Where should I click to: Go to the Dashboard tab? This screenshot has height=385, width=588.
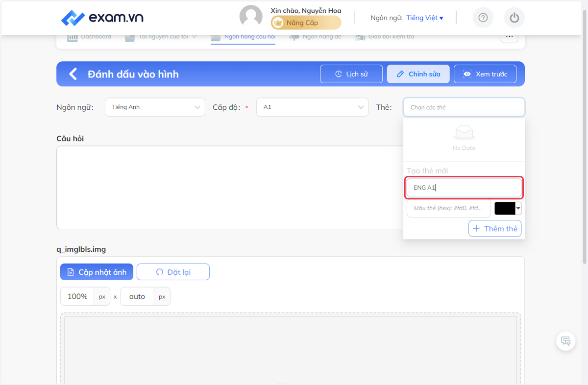pos(89,37)
